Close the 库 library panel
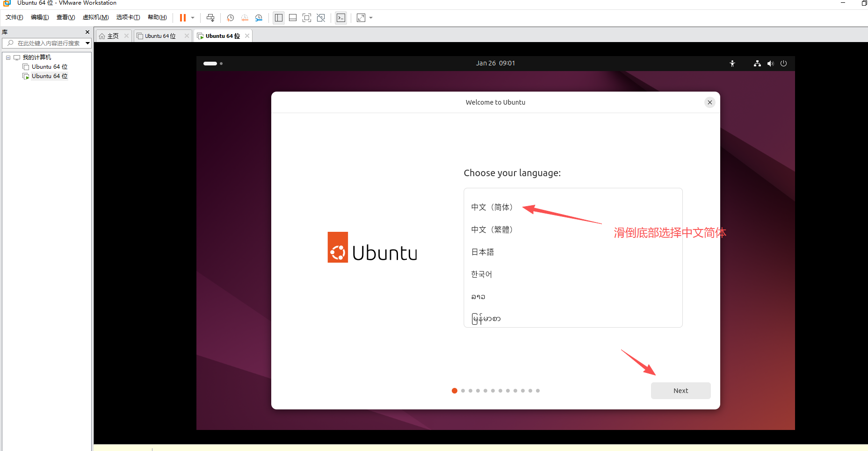Screen dimensions: 868x451 87,32
